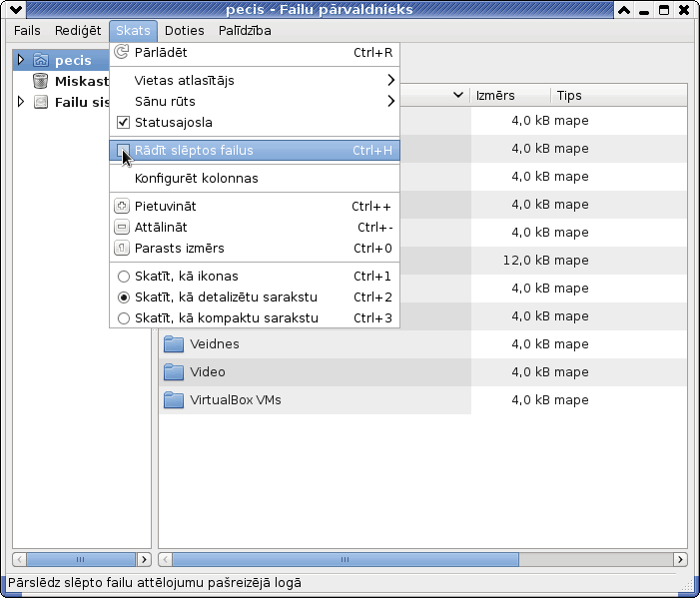Click left arrow of file list scrollbar
The height and width of the screenshot is (598, 700).
tap(165, 560)
